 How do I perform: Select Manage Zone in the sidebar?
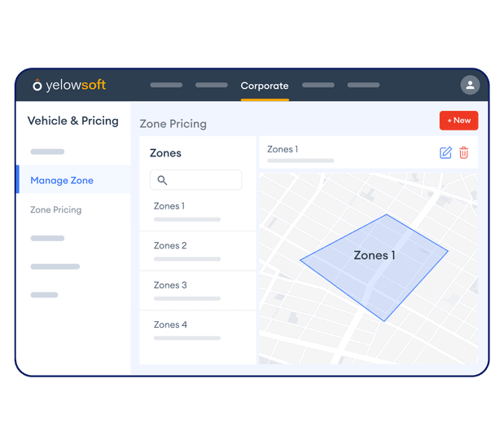tap(62, 180)
